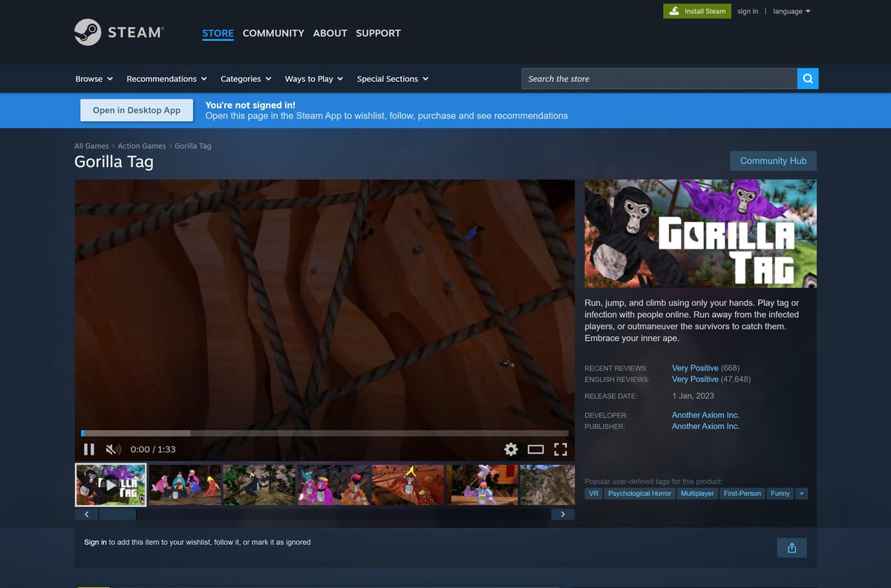Image resolution: width=891 pixels, height=588 pixels.
Task: Click the 1 Jan, 2023 release date
Action: [x=693, y=396]
